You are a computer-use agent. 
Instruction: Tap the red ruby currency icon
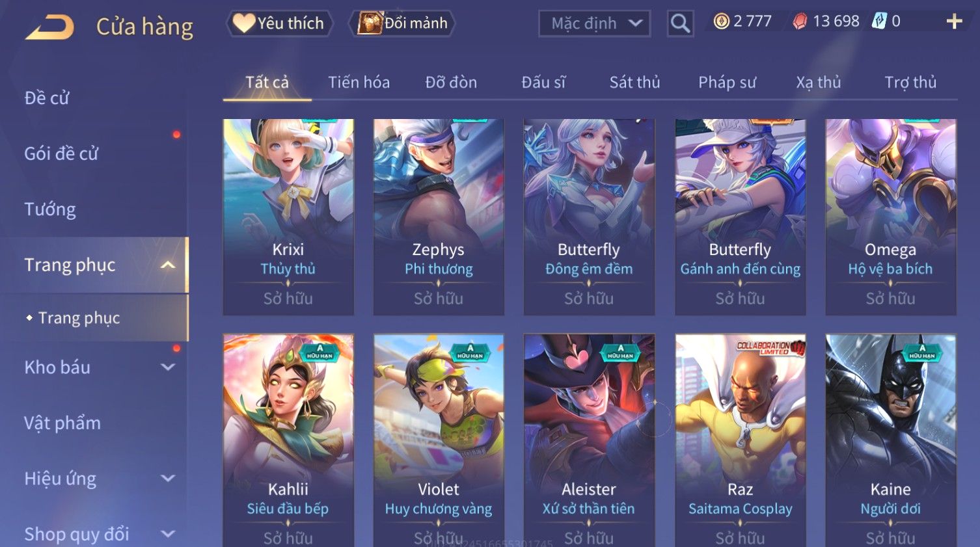[x=800, y=21]
